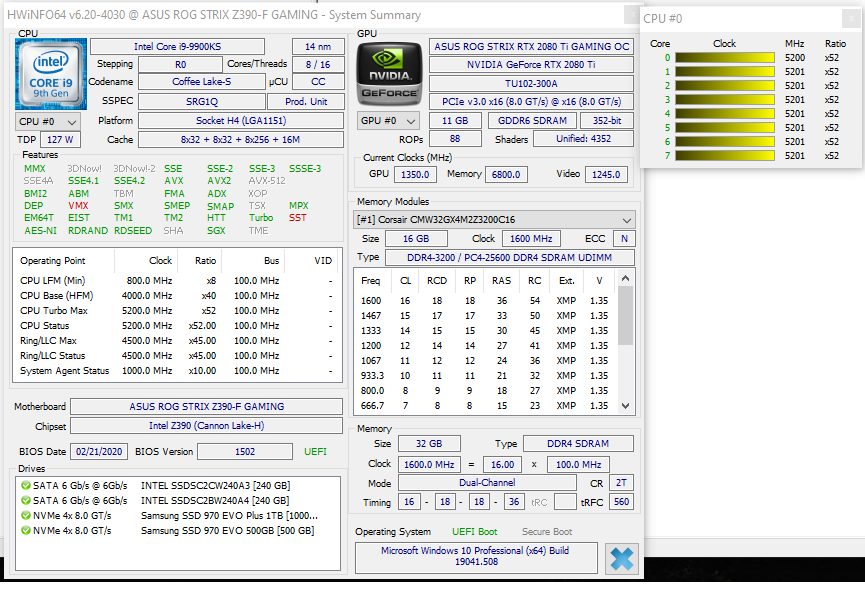
Task: Click the BIOS date 02/21/2020 field
Action: (x=99, y=451)
